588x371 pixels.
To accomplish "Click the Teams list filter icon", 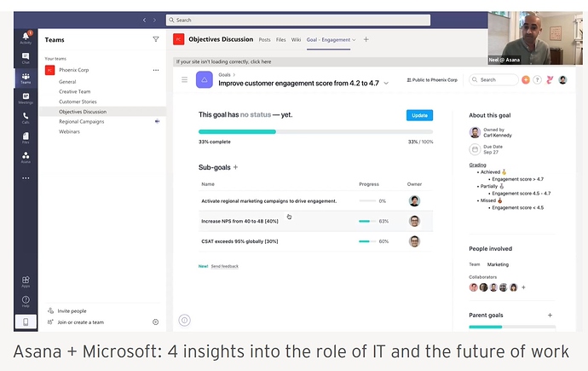I will click(156, 39).
